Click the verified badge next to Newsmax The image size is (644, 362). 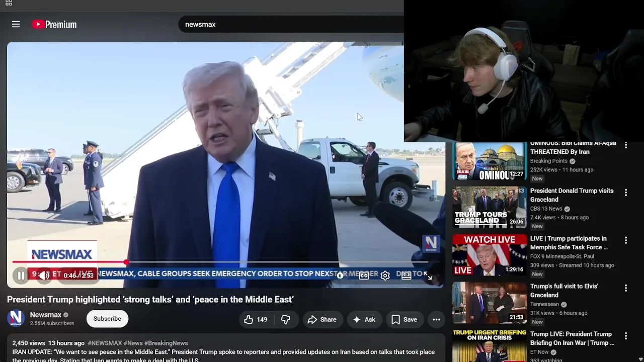coord(66,315)
